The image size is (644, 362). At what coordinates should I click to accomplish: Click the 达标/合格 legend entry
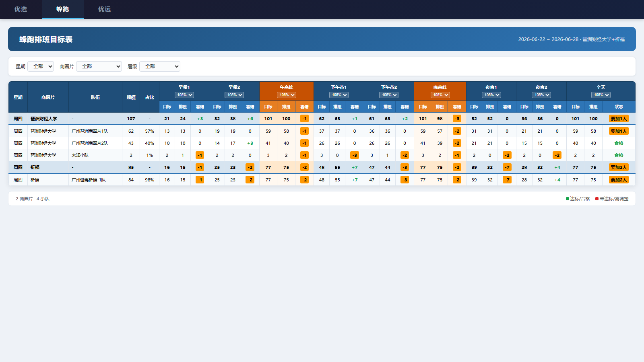(x=578, y=199)
